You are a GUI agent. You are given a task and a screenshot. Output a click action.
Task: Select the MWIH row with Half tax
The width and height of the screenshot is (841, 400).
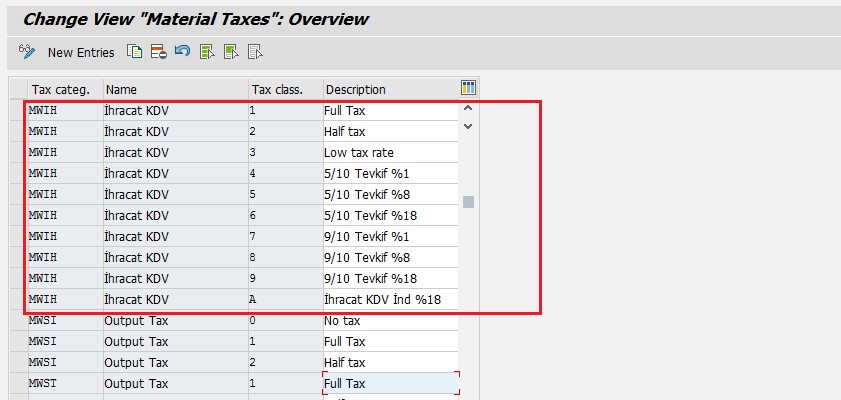pyautogui.click(x=17, y=131)
